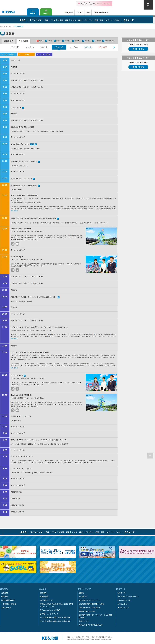Select 受信エリア in top nav bar

coord(128,20)
